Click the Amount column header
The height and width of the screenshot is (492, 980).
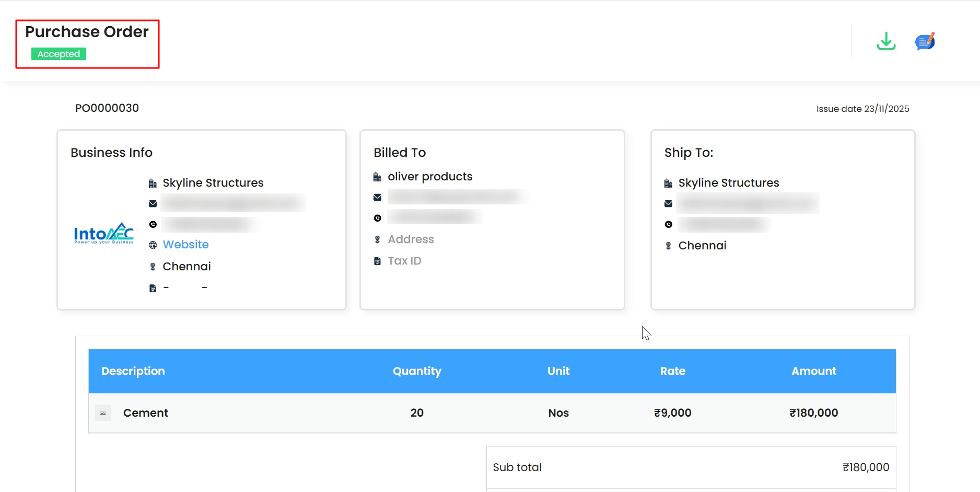pyautogui.click(x=813, y=371)
